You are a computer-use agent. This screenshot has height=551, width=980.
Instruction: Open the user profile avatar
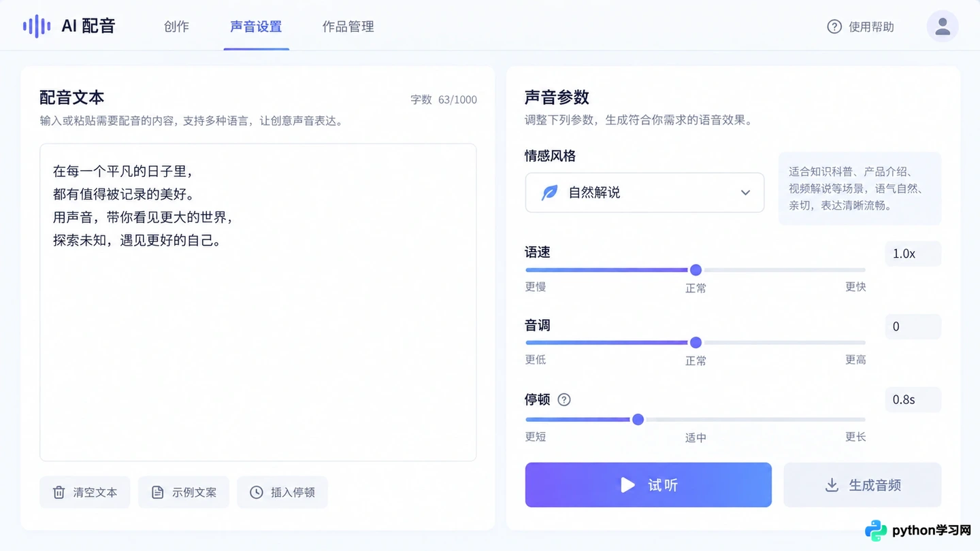point(943,27)
